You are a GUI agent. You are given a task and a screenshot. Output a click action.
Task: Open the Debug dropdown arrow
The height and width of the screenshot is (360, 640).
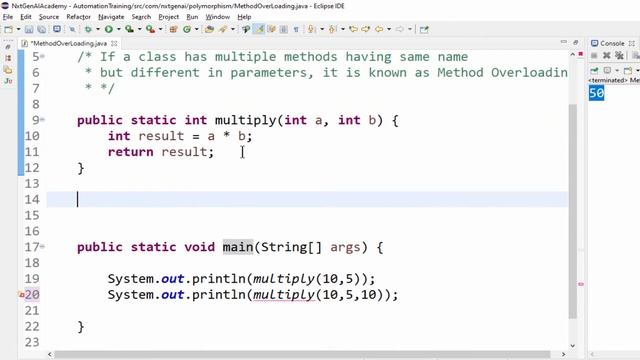tap(98, 29)
